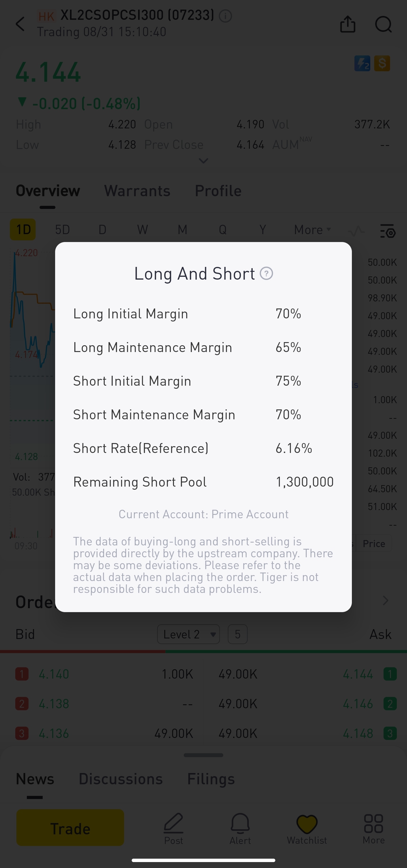Tap the dollar currency icon near the price
The image size is (407, 868).
pyautogui.click(x=382, y=63)
